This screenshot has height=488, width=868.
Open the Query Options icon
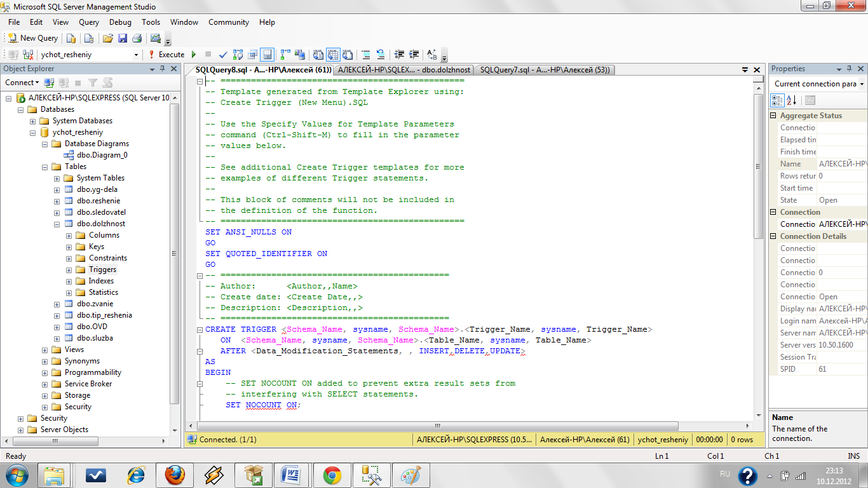pos(252,55)
